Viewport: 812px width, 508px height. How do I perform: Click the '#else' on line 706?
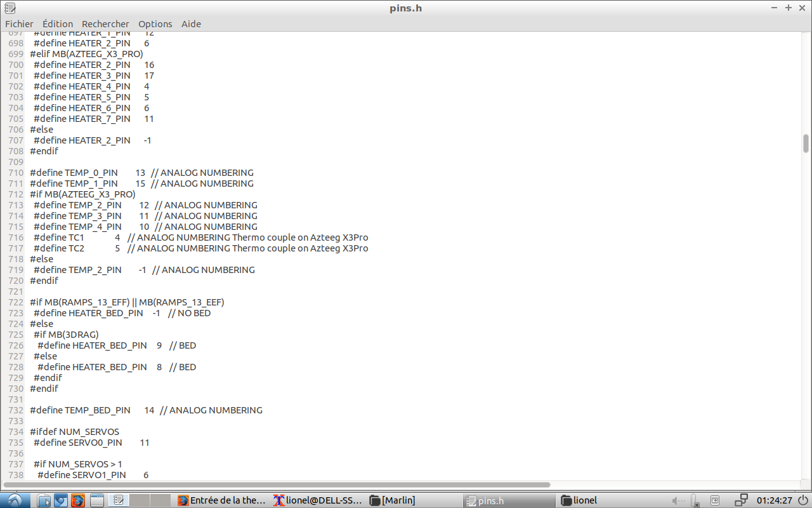click(x=41, y=130)
